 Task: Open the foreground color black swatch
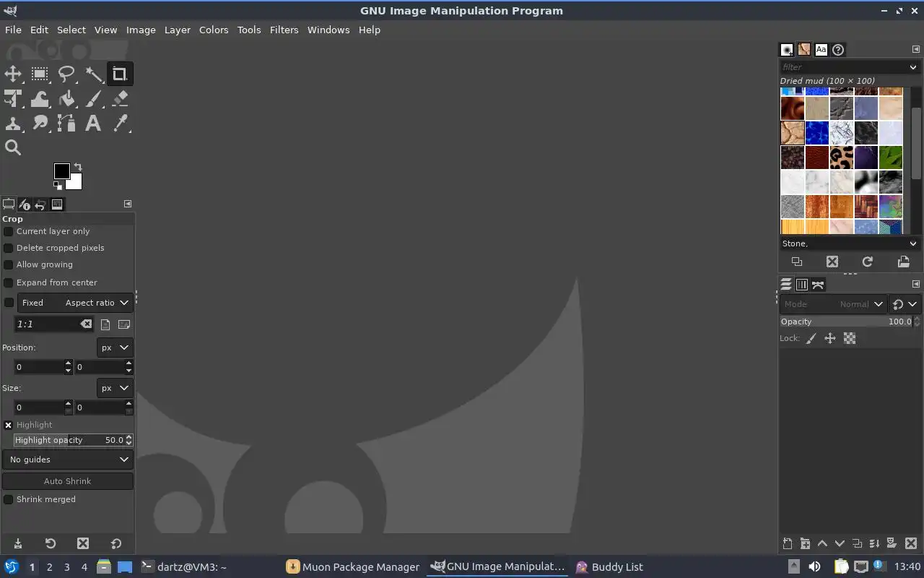[x=61, y=171]
